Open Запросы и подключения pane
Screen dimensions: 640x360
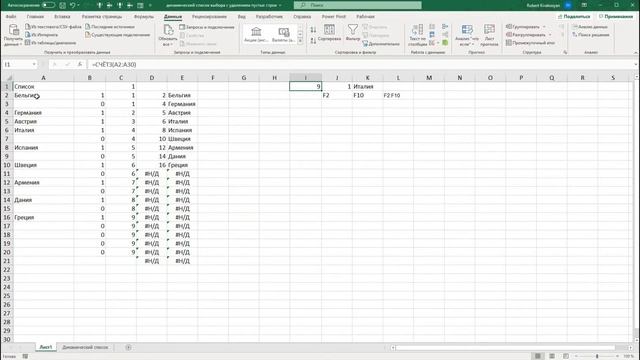207,27
